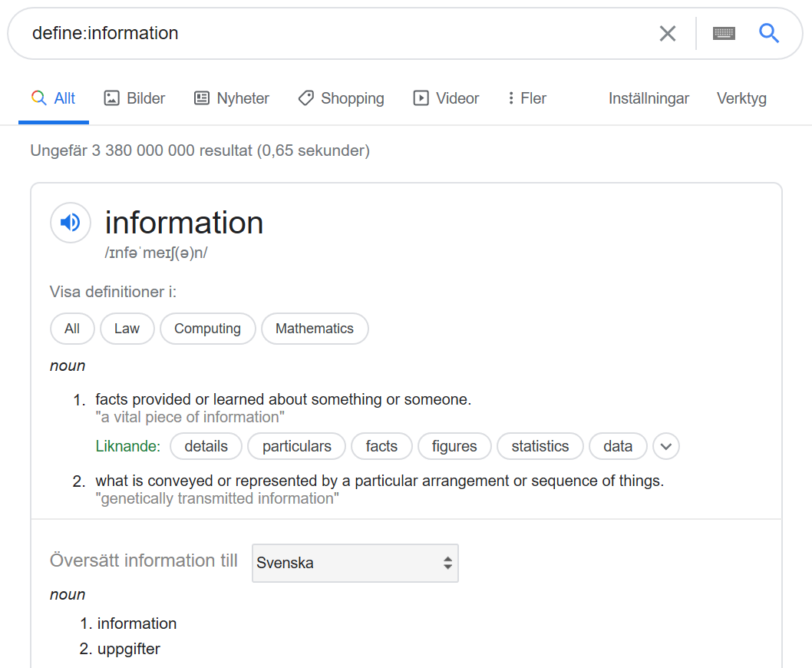The width and height of the screenshot is (812, 668).
Task: Click the newspaper icon beside Nyheter
Action: (x=201, y=98)
